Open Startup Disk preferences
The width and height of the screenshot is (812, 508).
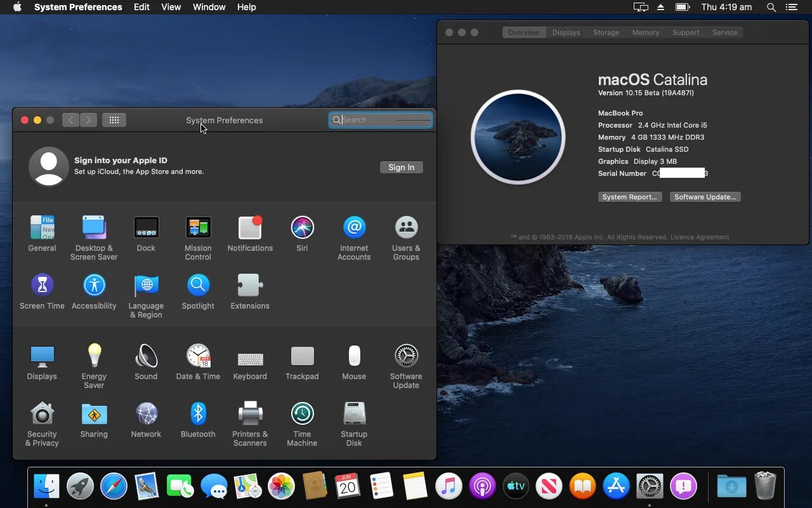pyautogui.click(x=354, y=424)
